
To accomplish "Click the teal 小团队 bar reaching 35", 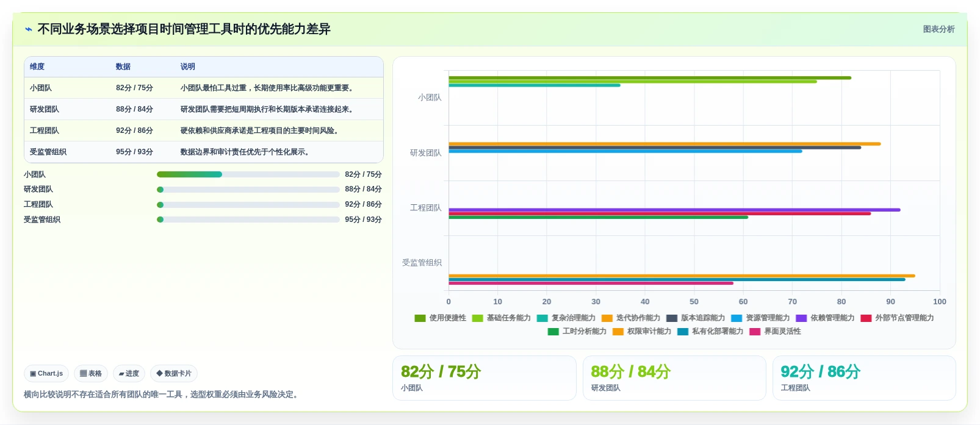I will (x=535, y=85).
